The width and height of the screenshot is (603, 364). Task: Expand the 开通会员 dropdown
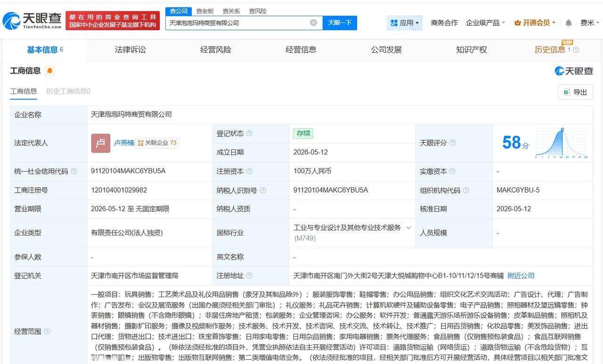pyautogui.click(x=535, y=23)
